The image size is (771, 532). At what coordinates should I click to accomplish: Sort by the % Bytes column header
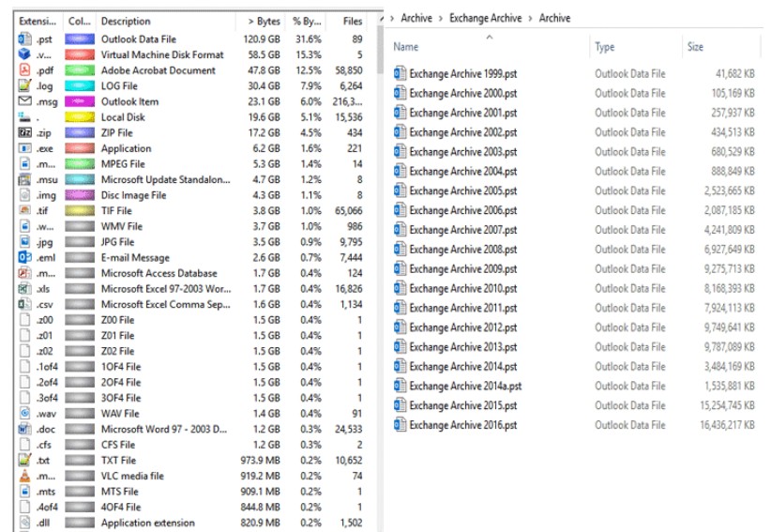(307, 22)
